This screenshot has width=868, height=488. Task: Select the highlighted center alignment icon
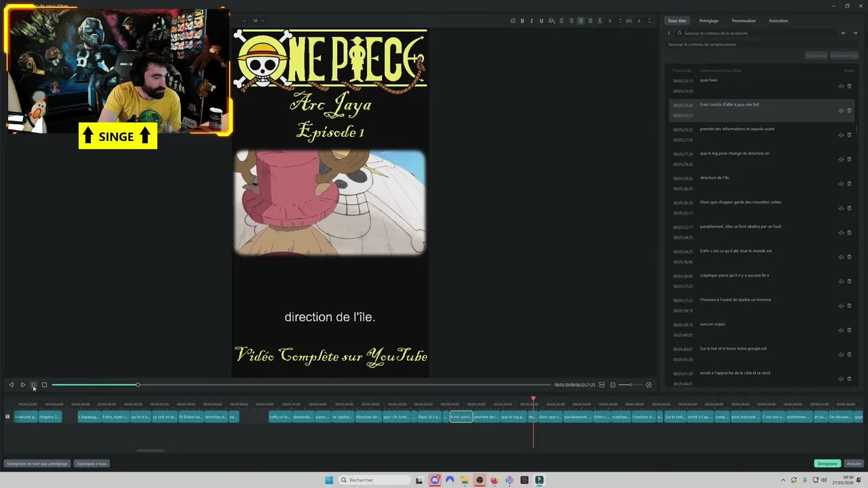coord(580,21)
